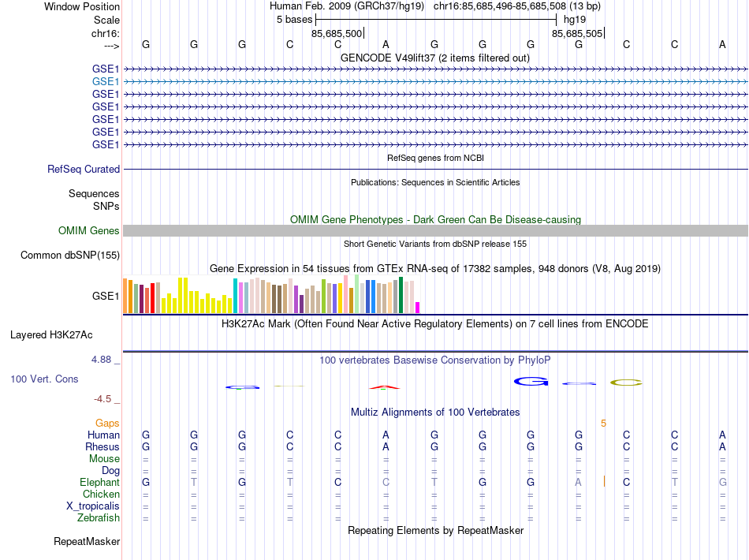This screenshot has height=560, width=749.
Task: Click the large blue G conservation logo letter
Action: click(531, 381)
